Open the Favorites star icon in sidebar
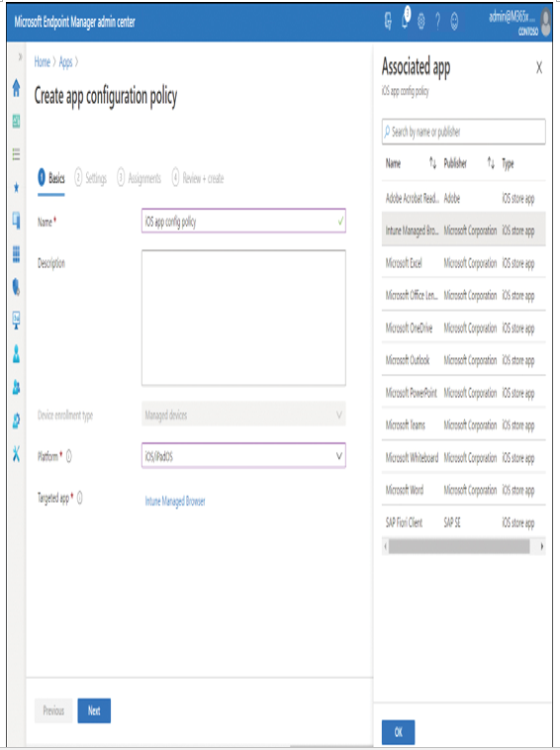This screenshot has height=750, width=560. coord(16,188)
